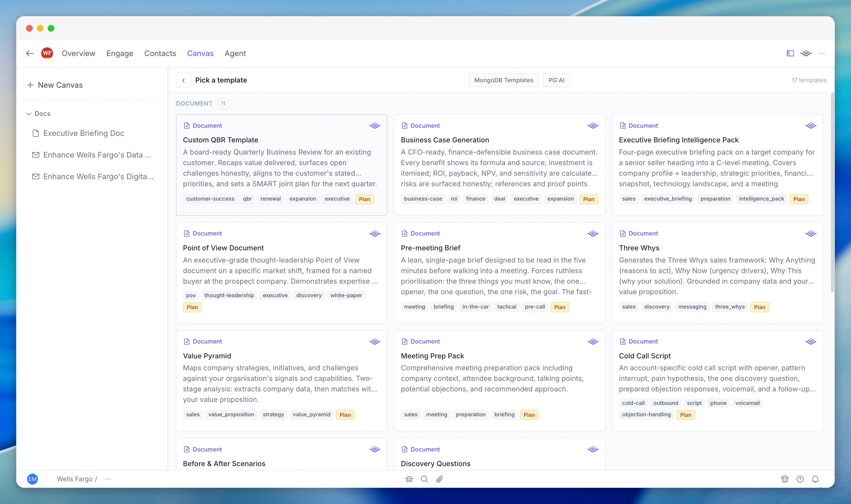Viewport: 851px width, 504px height.
Task: Click the search icon in the bottom bar
Action: (424, 479)
